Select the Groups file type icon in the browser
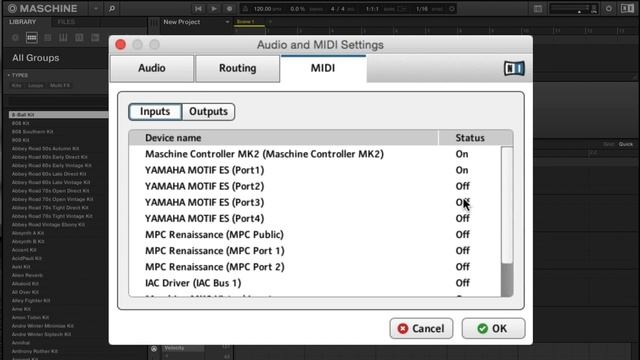Screen dimensions: 640x360 (x=31, y=38)
